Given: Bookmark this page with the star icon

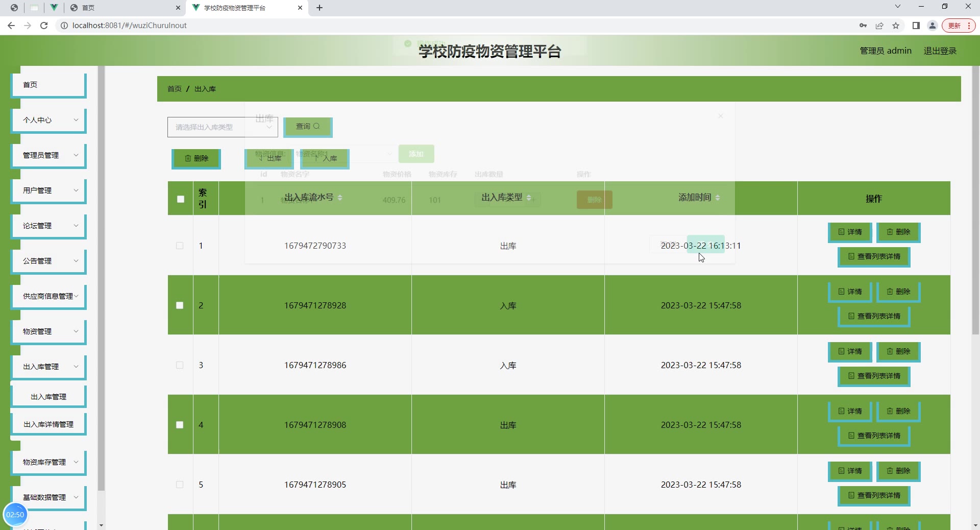Looking at the screenshot, I should pos(896,26).
